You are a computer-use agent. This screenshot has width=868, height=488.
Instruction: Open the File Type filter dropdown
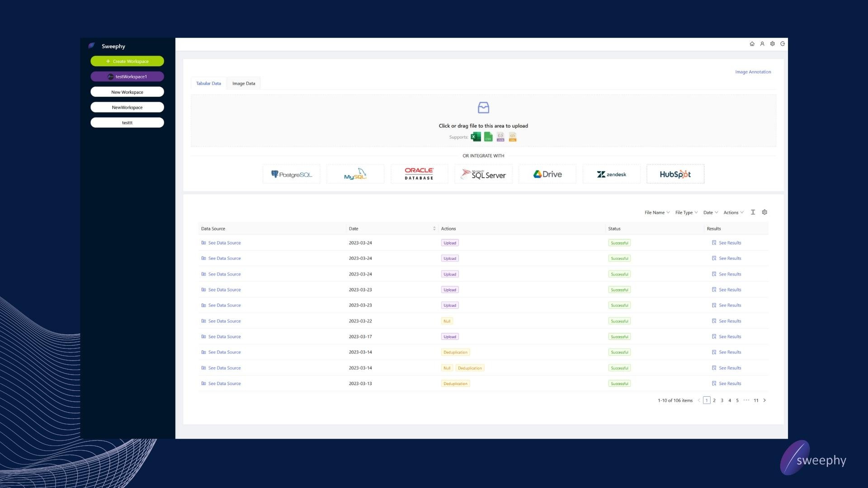[x=686, y=213]
